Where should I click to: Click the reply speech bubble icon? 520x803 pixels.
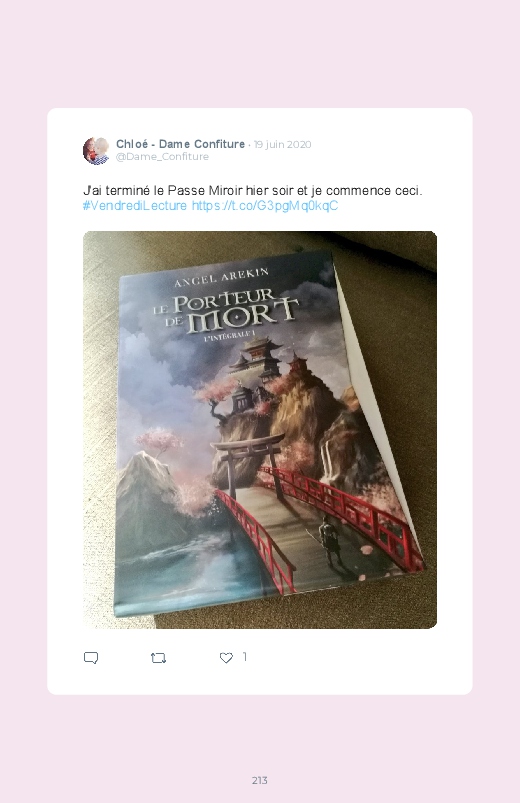tap(91, 658)
